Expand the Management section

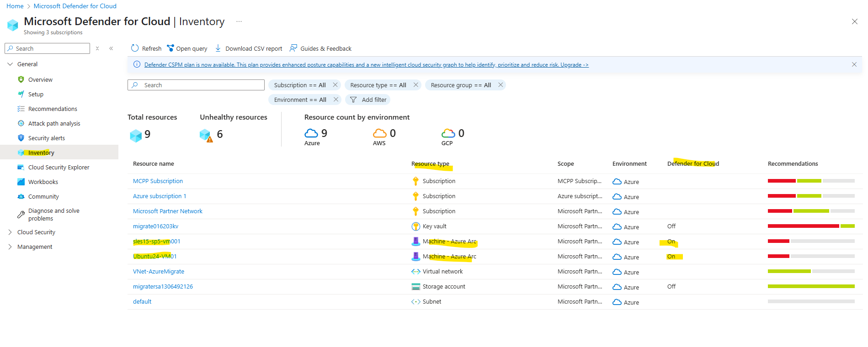pyautogui.click(x=10, y=247)
